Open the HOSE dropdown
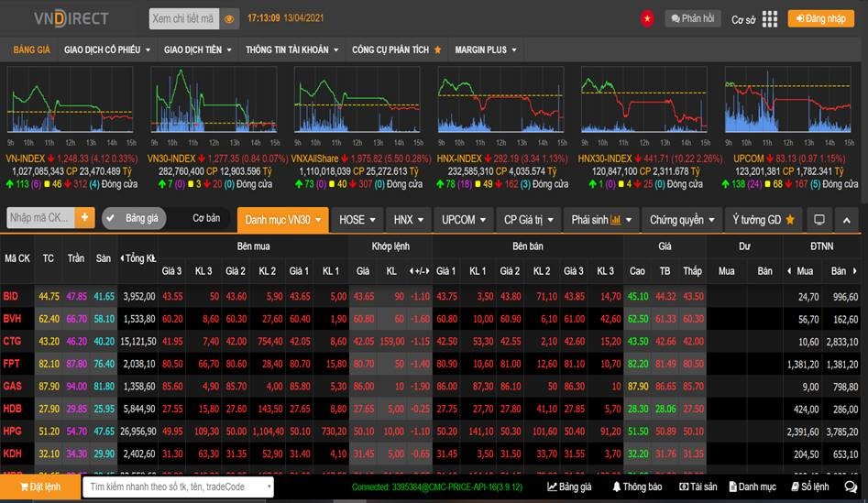Image resolution: width=868 pixels, height=503 pixels. tap(357, 220)
